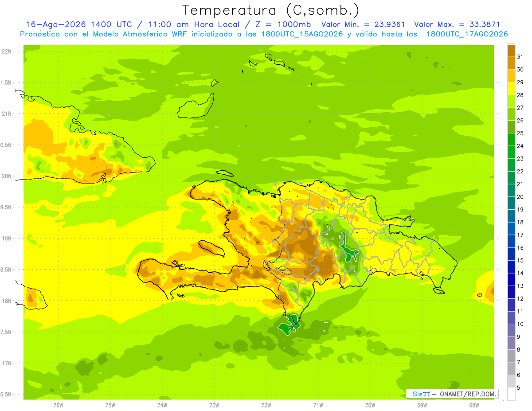Click the legend scale number '23'
Viewport: 532px width, 411px height.
(520, 159)
